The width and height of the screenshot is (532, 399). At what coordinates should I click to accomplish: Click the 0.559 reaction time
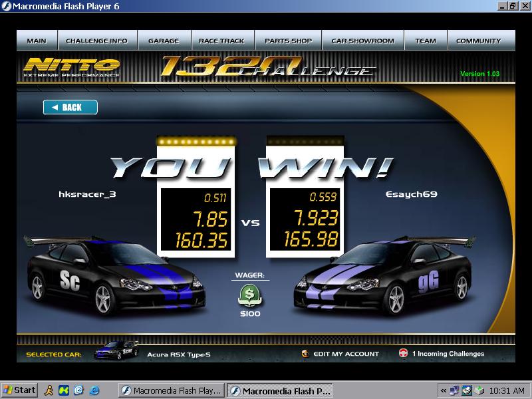coord(323,197)
